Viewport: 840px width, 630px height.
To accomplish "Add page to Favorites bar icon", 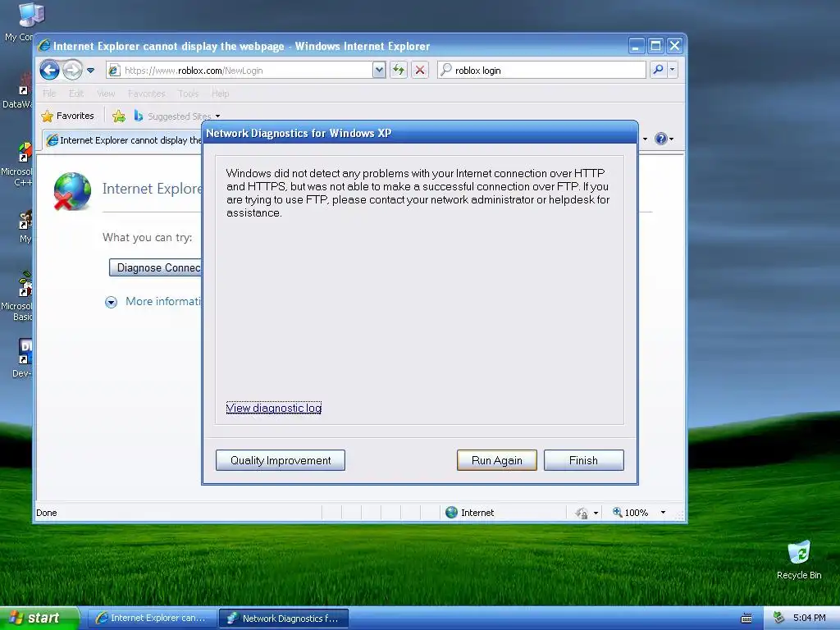I will 119,116.
